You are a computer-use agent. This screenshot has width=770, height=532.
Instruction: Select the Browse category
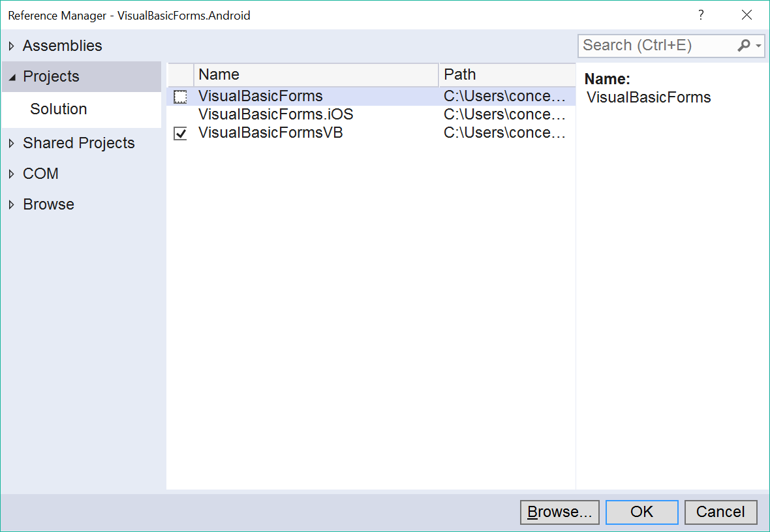pos(49,204)
